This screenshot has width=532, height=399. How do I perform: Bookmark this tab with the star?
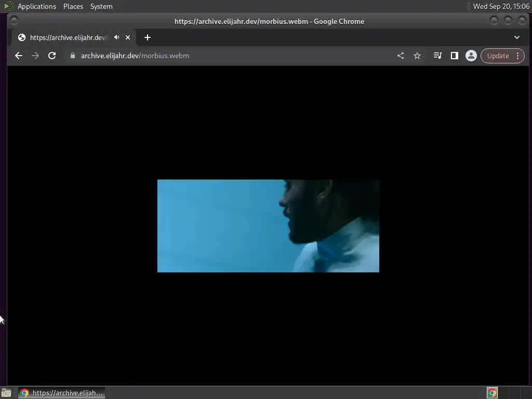pos(417,56)
